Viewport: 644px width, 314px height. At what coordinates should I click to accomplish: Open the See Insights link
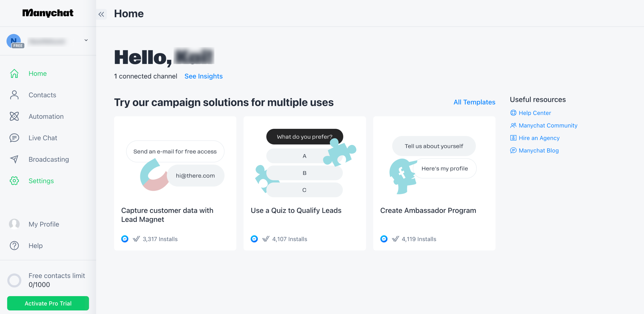(x=204, y=76)
